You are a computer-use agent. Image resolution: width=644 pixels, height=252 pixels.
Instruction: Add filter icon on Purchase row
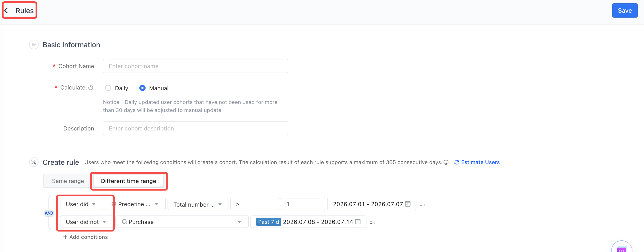[x=372, y=222]
